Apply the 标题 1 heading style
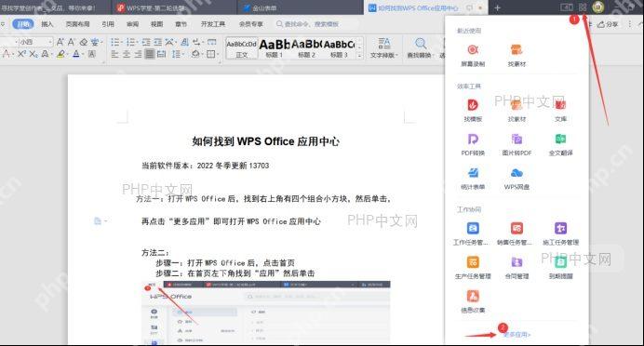This screenshot has height=346, width=644. click(274, 48)
